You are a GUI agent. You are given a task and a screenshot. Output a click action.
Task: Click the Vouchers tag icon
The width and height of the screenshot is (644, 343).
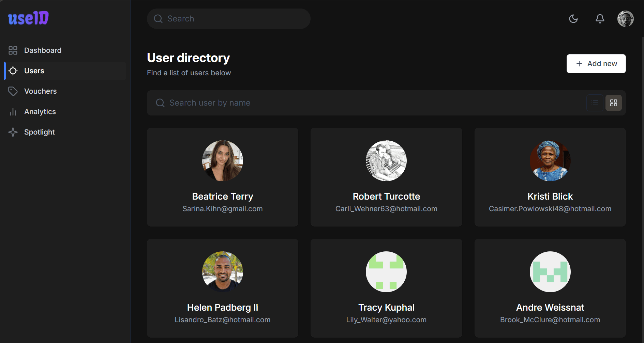pyautogui.click(x=13, y=91)
